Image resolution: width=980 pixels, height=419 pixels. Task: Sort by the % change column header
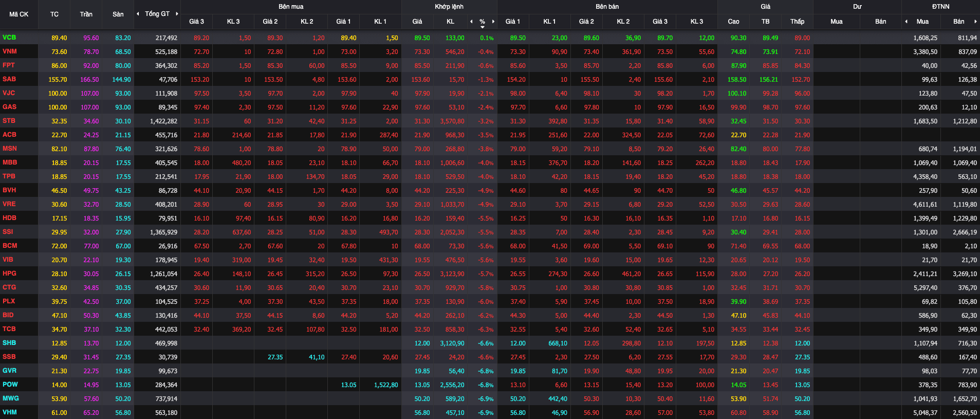coord(482,22)
